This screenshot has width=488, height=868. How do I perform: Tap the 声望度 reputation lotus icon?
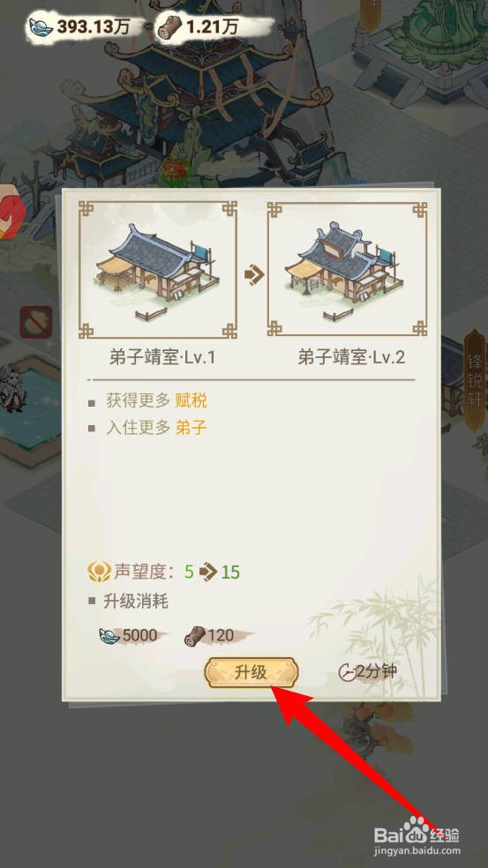99,572
